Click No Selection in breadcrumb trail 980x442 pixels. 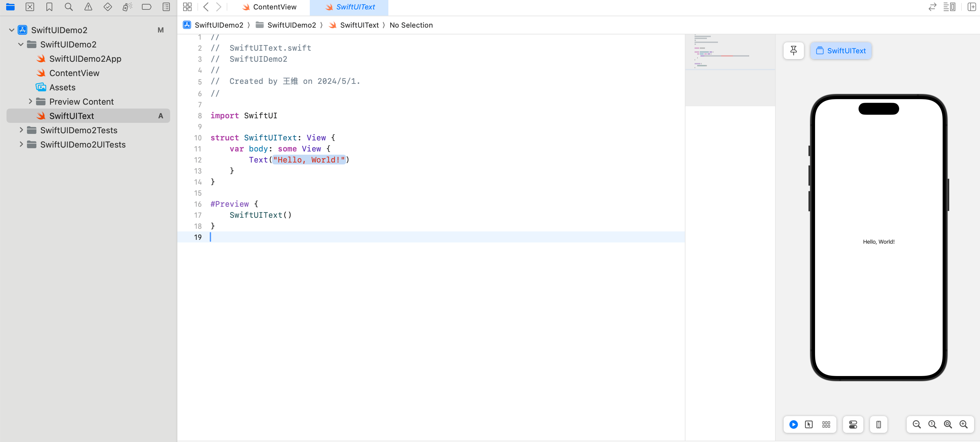(x=411, y=25)
